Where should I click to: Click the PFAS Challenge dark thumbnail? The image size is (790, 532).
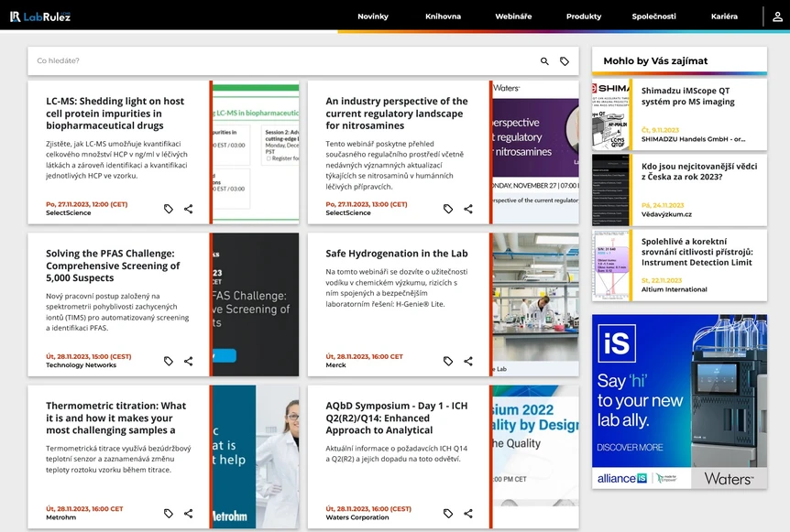click(x=256, y=304)
